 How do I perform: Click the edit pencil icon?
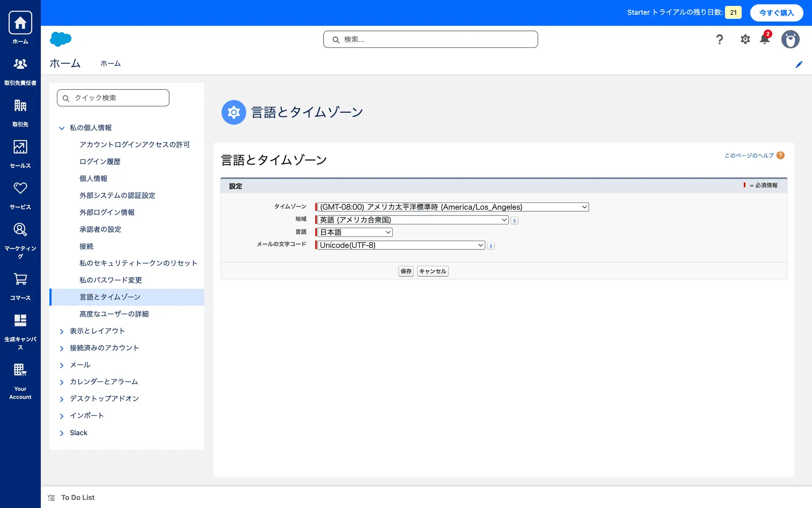(799, 64)
